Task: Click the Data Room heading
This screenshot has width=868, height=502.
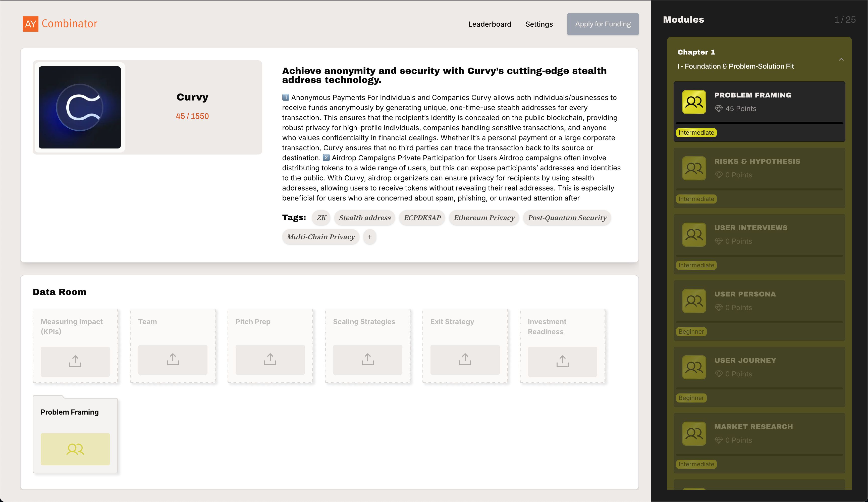Action: coord(60,292)
